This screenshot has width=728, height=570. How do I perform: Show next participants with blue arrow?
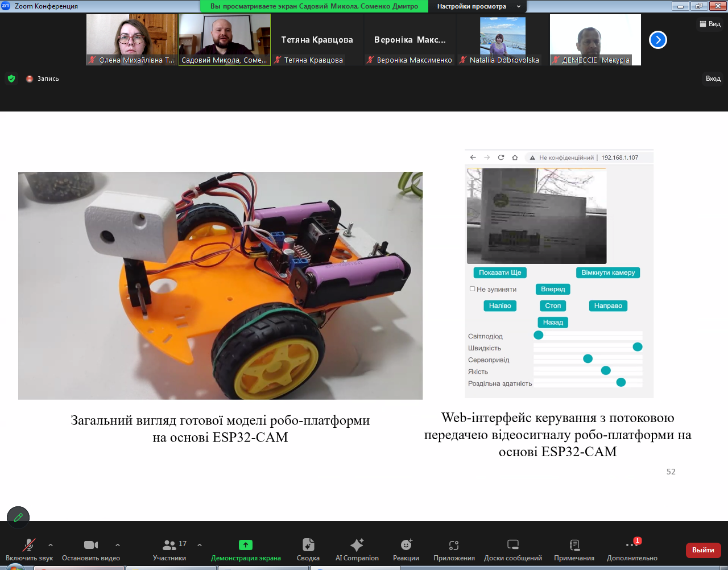658,40
